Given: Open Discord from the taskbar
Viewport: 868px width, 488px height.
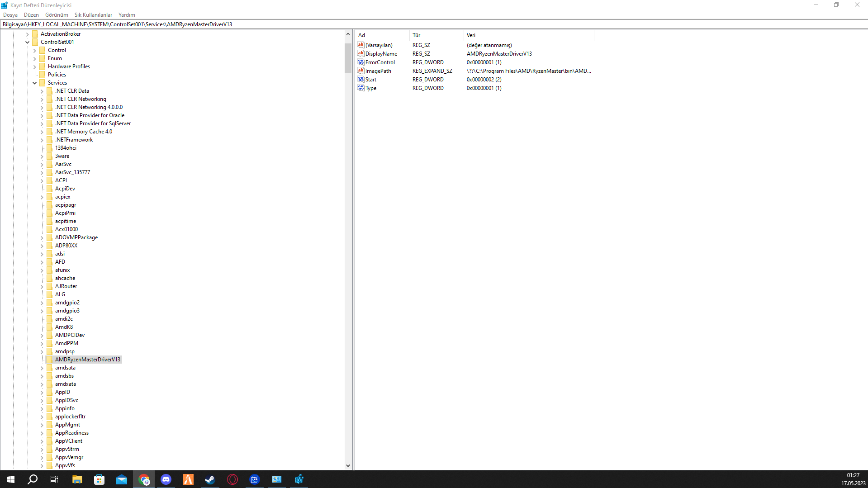Looking at the screenshot, I should [166, 479].
